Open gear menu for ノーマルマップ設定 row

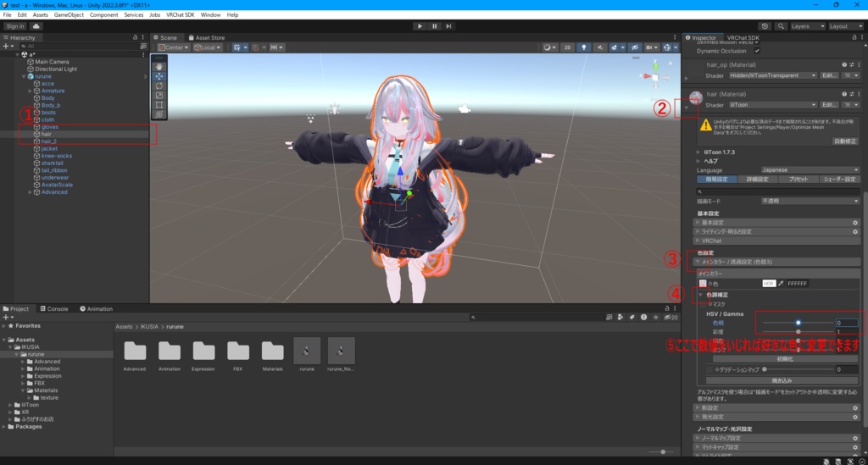[855, 438]
